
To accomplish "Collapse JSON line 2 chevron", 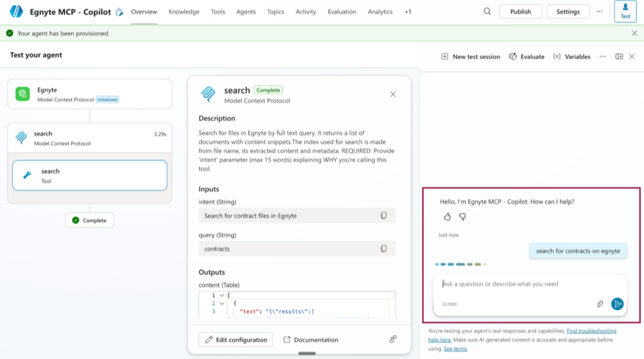I will [222, 304].
